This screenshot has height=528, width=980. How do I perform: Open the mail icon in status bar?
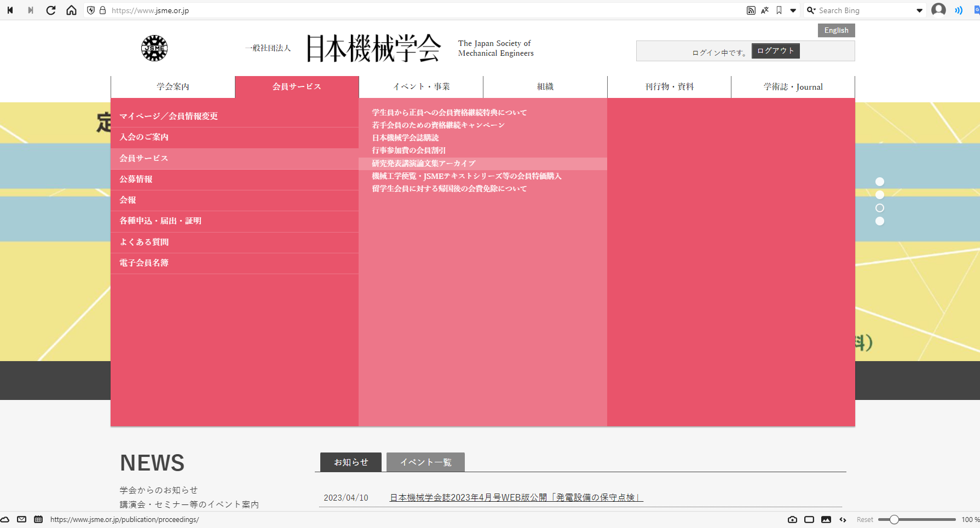click(21, 519)
